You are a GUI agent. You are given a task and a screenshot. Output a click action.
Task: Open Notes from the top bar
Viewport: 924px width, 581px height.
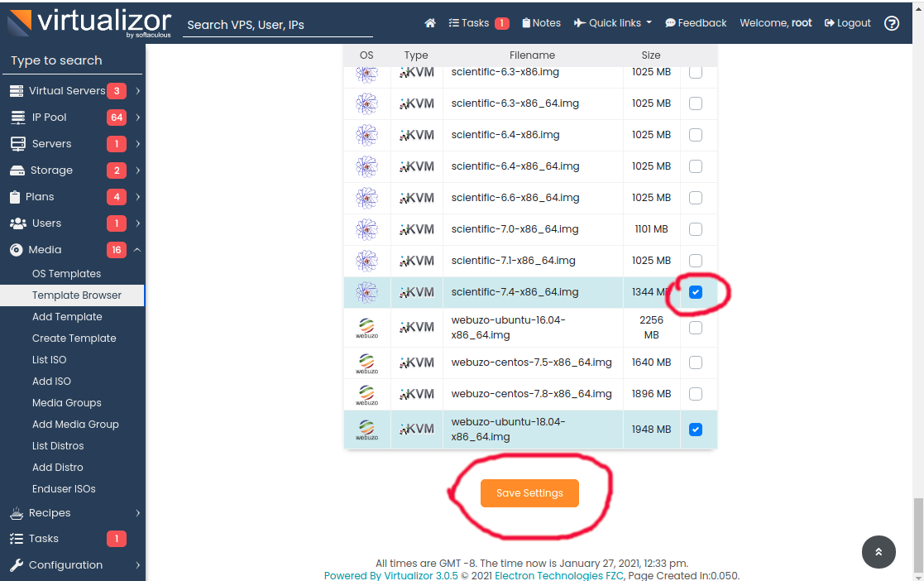click(x=541, y=22)
